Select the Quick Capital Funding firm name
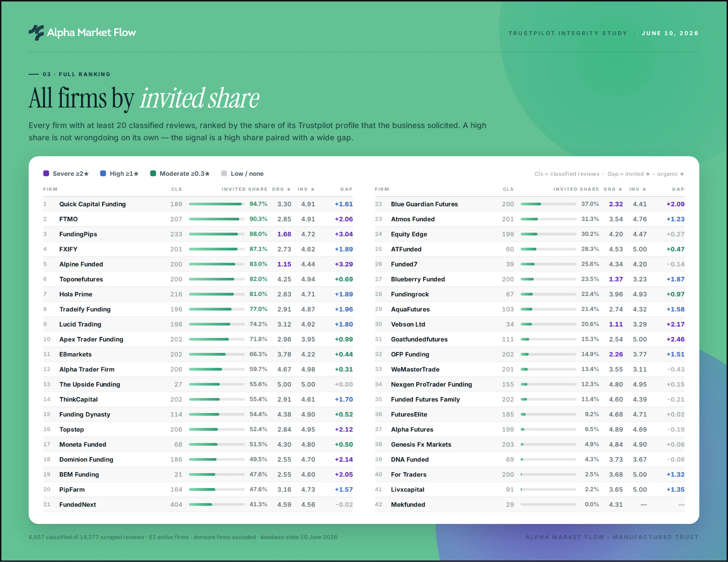 tap(93, 204)
